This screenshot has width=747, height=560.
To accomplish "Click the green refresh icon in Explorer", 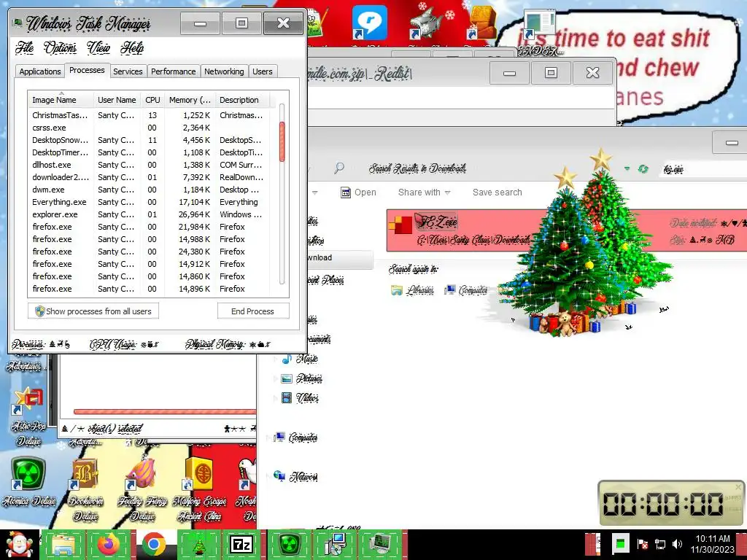I will click(x=643, y=168).
